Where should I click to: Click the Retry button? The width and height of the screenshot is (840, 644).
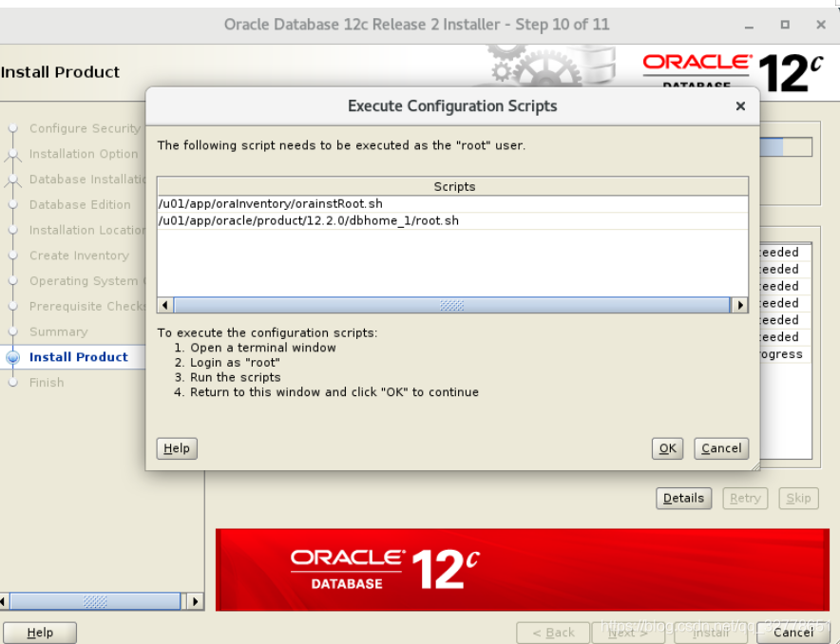click(x=745, y=499)
